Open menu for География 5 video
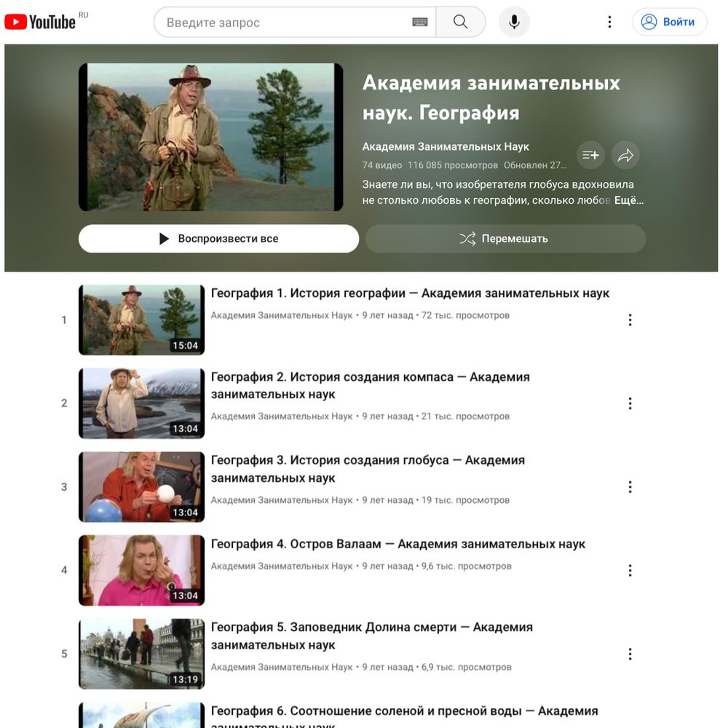The width and height of the screenshot is (720, 728). point(630,654)
